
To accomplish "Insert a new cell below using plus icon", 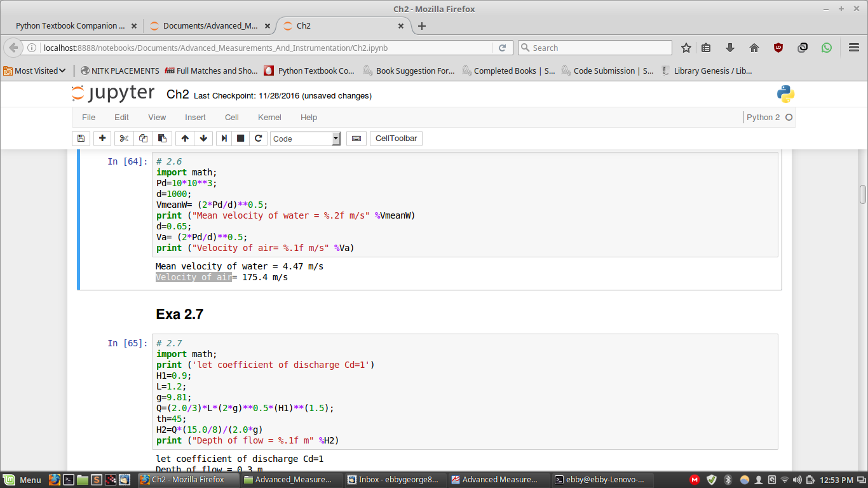I will pyautogui.click(x=102, y=139).
